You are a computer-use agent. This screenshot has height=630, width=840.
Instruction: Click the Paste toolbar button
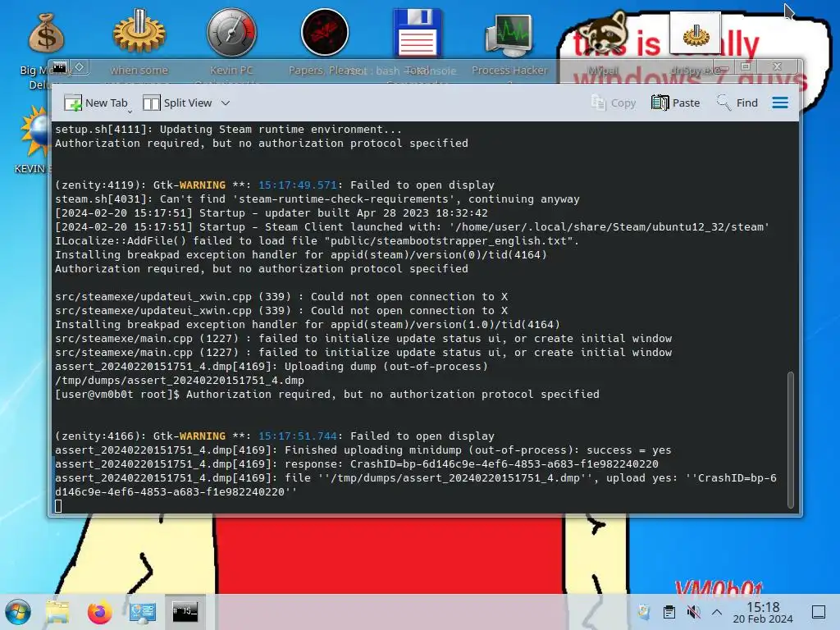click(676, 103)
